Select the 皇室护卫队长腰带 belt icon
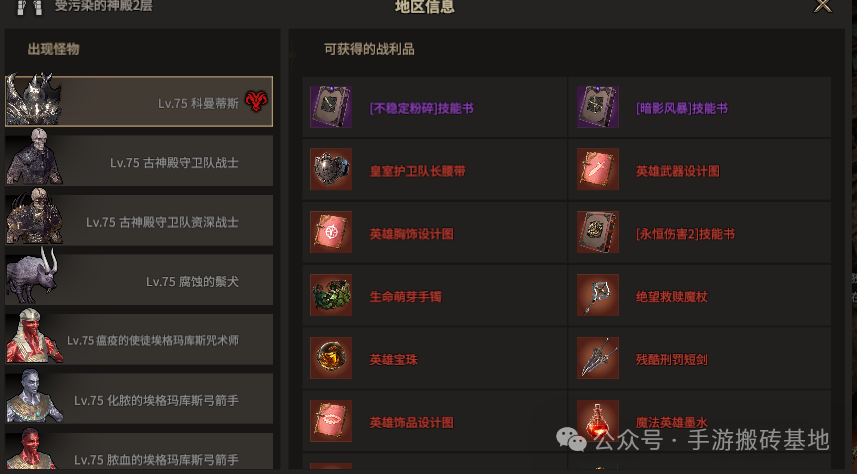Viewport: 857px width, 474px height. coord(331,169)
